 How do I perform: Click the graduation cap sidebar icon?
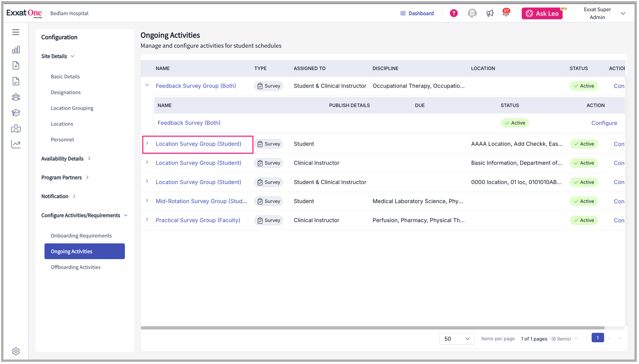(x=16, y=113)
